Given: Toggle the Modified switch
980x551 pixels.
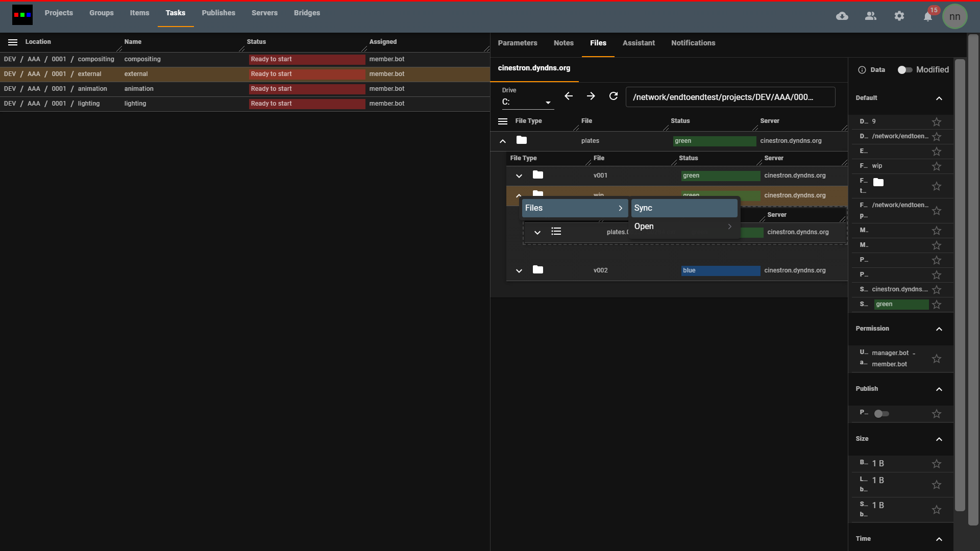Looking at the screenshot, I should (904, 70).
